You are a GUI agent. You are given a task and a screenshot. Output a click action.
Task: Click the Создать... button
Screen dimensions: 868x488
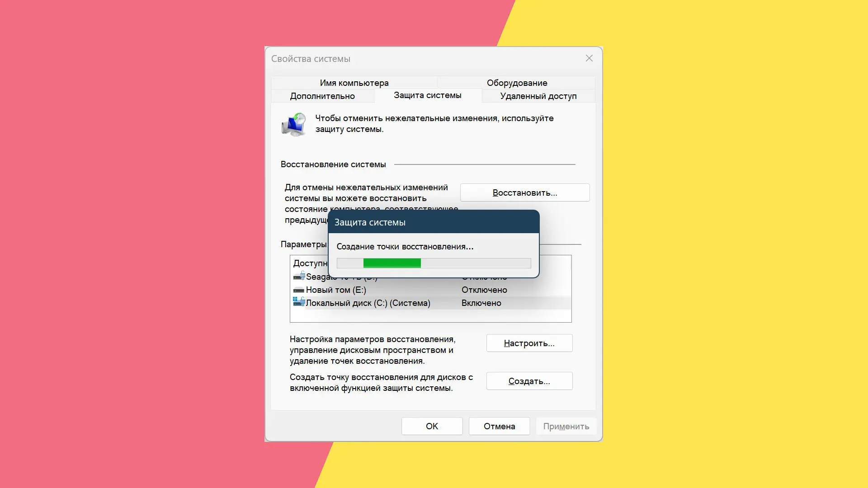click(529, 381)
